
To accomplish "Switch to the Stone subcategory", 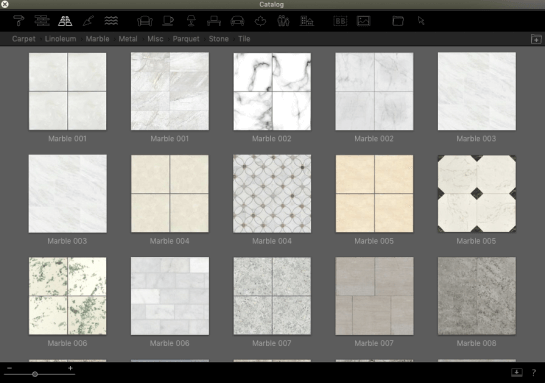I will [219, 39].
